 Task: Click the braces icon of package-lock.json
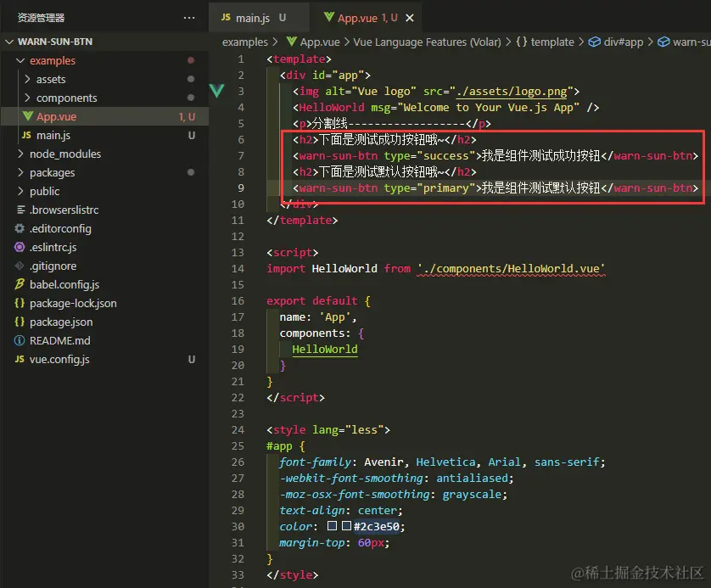point(19,303)
